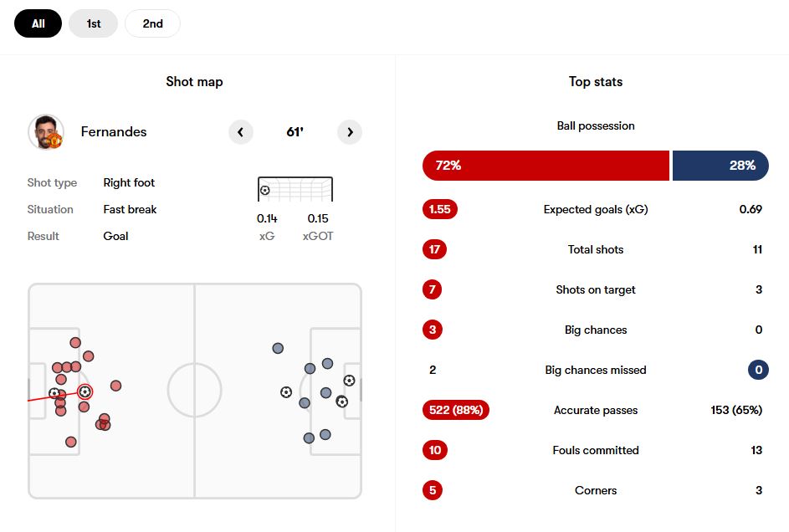
Task: Go to the next shot arrow
Action: click(x=350, y=132)
